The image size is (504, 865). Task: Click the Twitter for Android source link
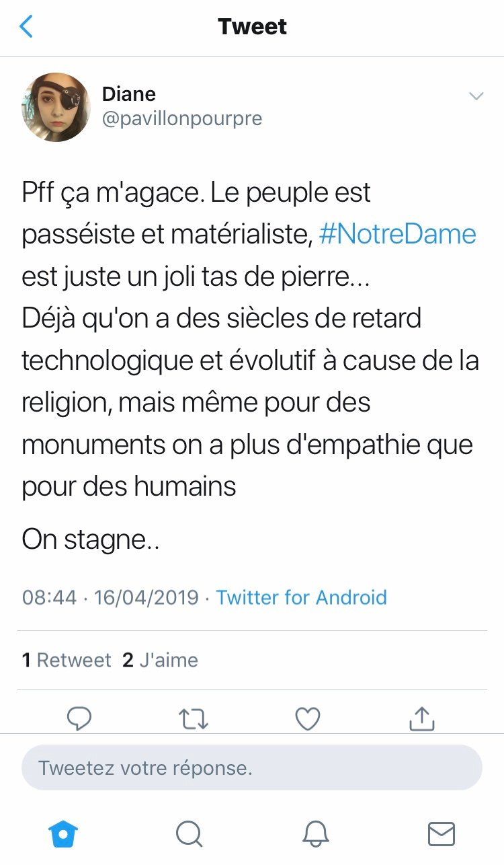[301, 597]
